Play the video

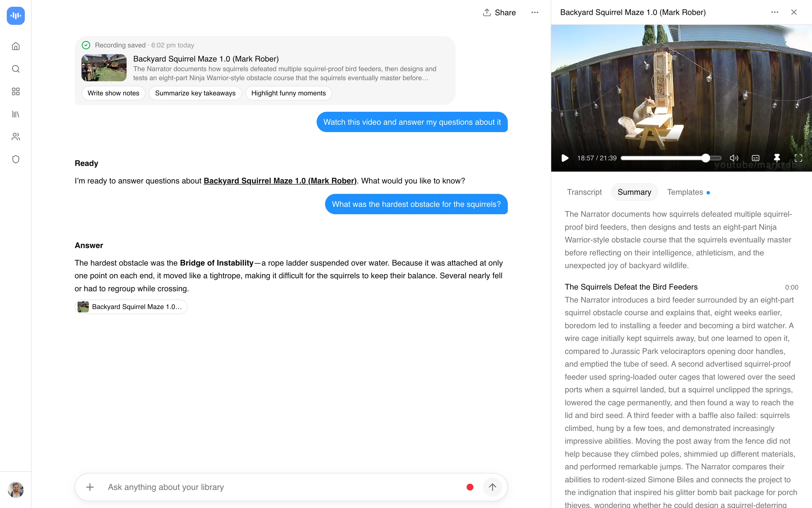coord(565,158)
